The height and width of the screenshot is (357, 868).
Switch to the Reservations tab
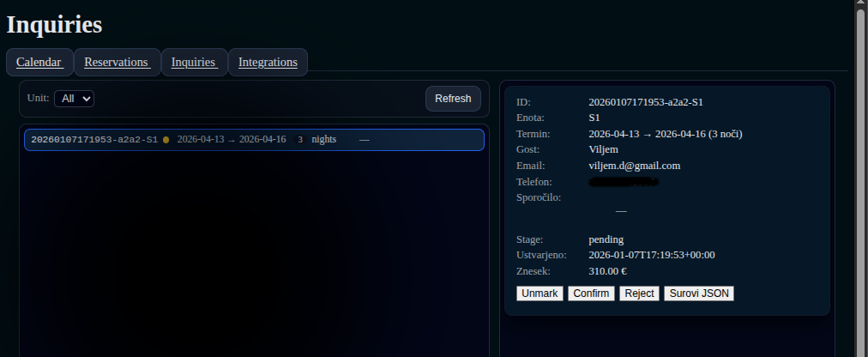point(118,62)
